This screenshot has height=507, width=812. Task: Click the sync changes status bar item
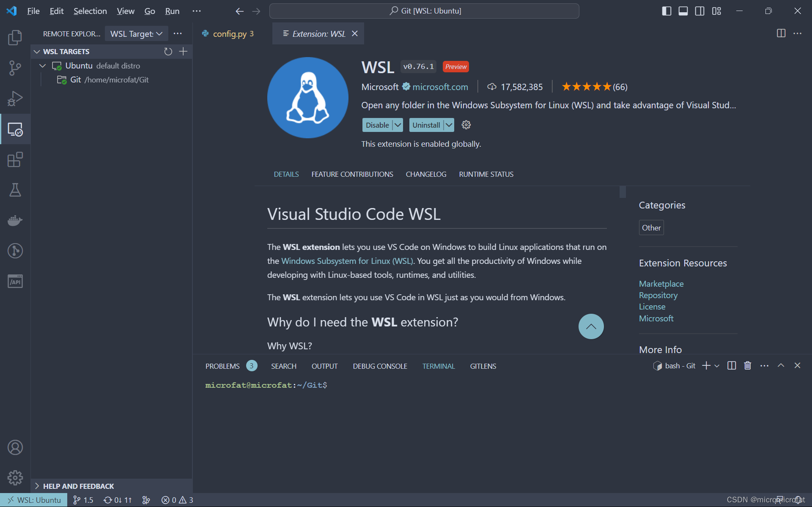pos(118,500)
